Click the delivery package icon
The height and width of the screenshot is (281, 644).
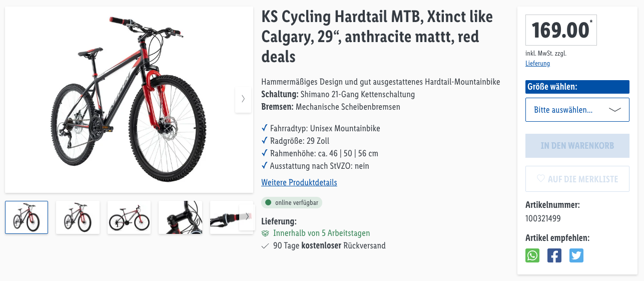point(265,233)
